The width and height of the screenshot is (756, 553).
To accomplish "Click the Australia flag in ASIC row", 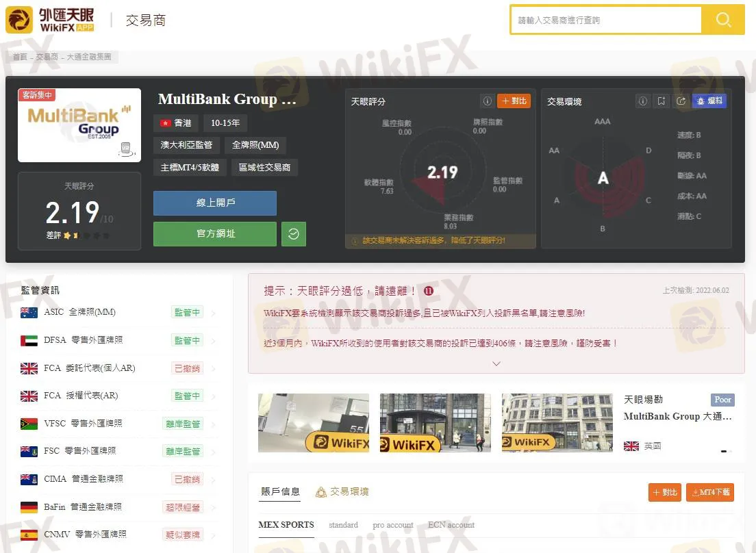I will [29, 313].
